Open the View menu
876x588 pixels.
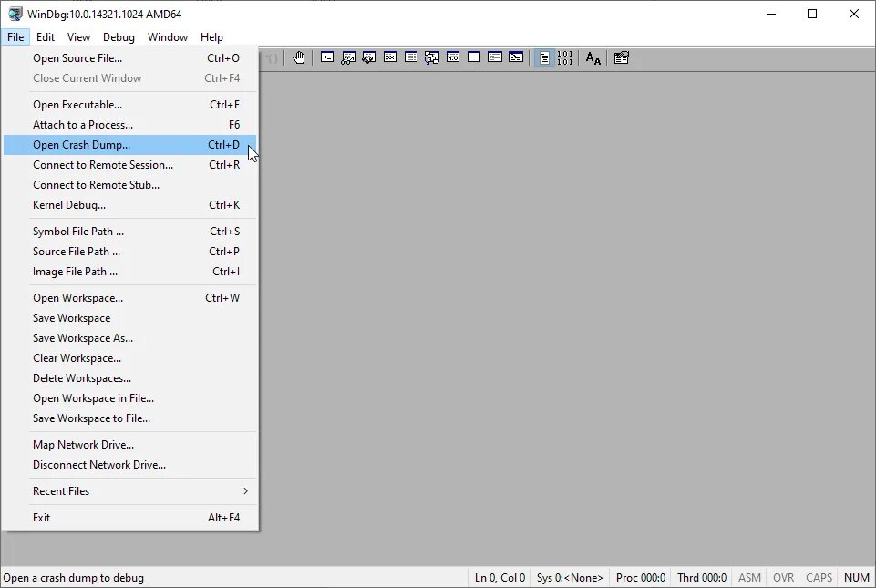(78, 36)
